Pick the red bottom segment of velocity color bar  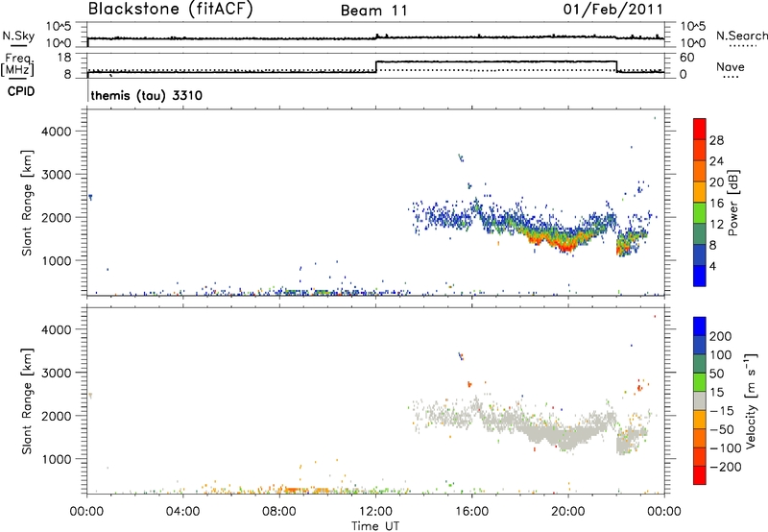pyautogui.click(x=700, y=475)
